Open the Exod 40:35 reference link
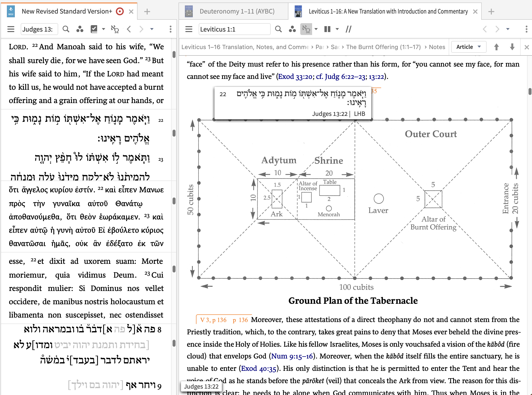Viewport: 532px width, 395px height. tap(259, 369)
